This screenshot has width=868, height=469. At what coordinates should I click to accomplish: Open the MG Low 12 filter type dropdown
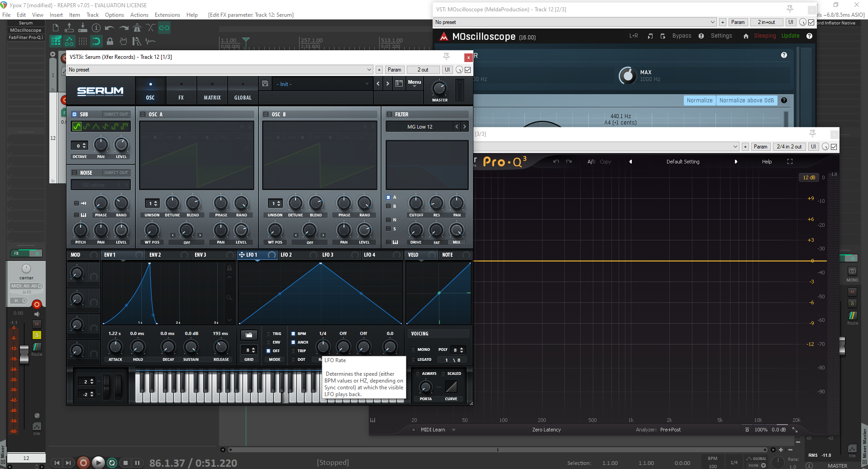[420, 127]
